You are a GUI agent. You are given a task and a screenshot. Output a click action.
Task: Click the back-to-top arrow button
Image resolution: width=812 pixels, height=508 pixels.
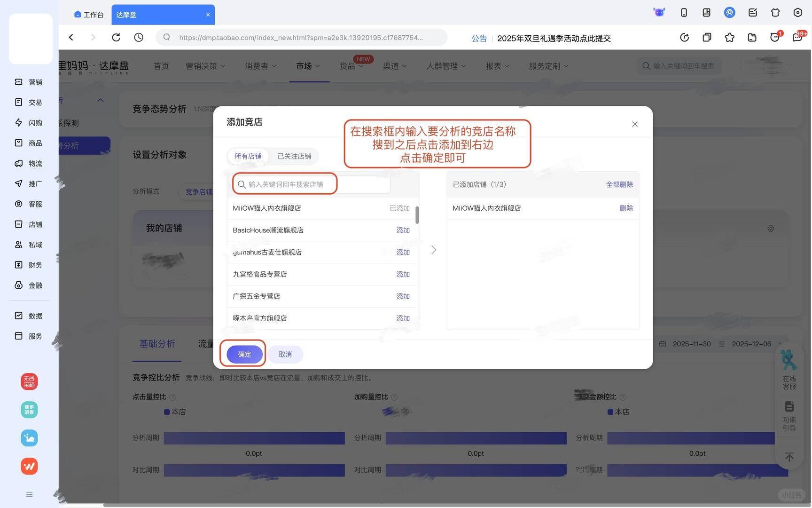click(x=789, y=457)
